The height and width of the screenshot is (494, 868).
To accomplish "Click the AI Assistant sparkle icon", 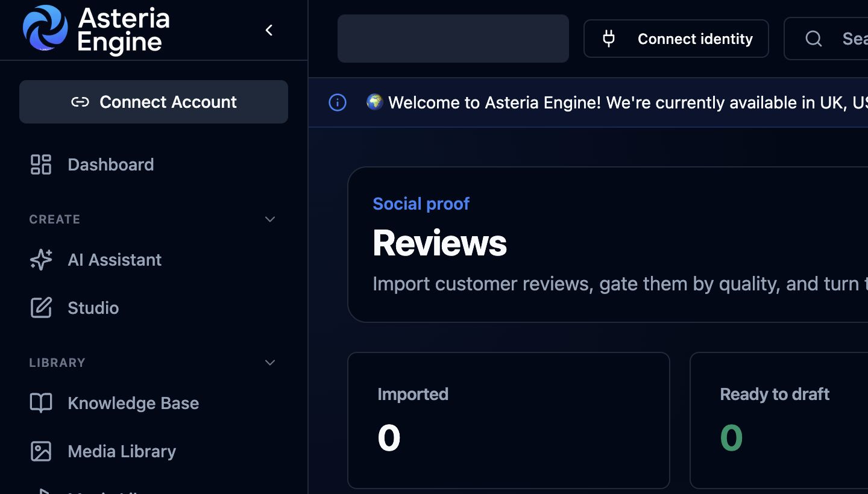I will [x=41, y=260].
